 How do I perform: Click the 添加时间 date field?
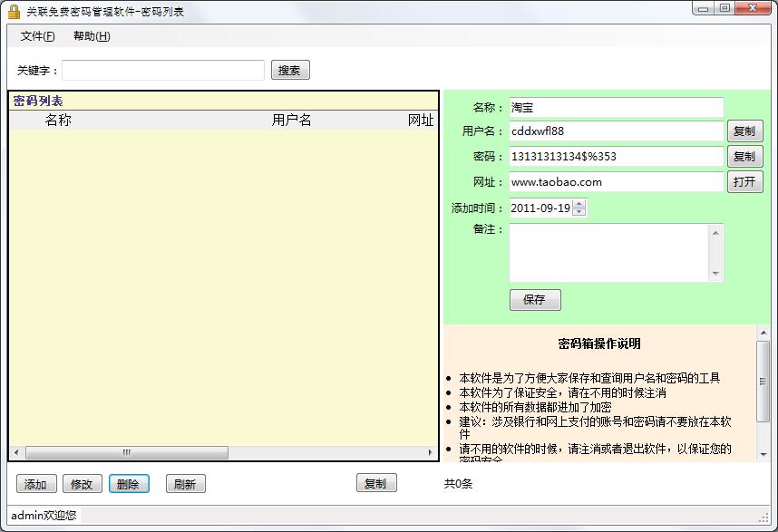tap(540, 208)
